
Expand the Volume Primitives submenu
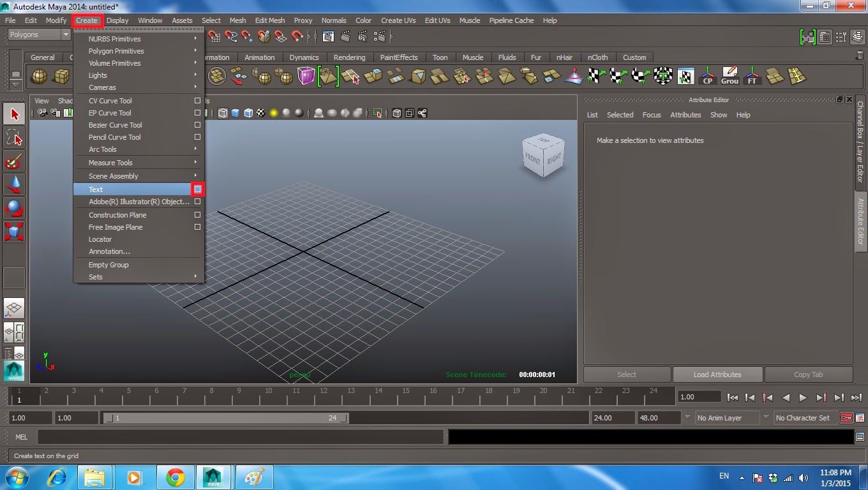tap(138, 63)
